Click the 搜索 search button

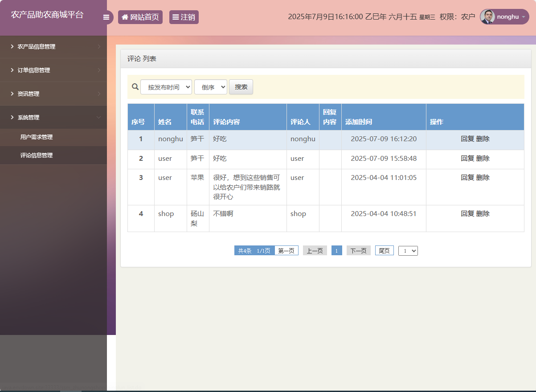pyautogui.click(x=241, y=86)
